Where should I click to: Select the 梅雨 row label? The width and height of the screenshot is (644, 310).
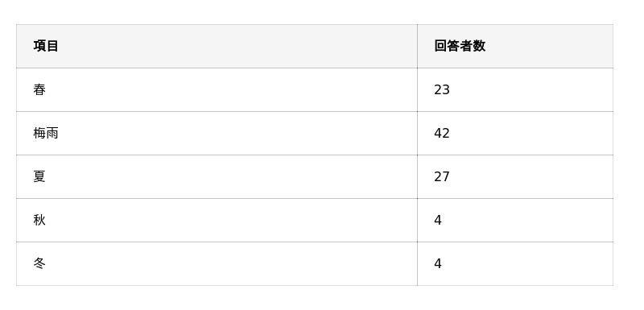pos(46,133)
